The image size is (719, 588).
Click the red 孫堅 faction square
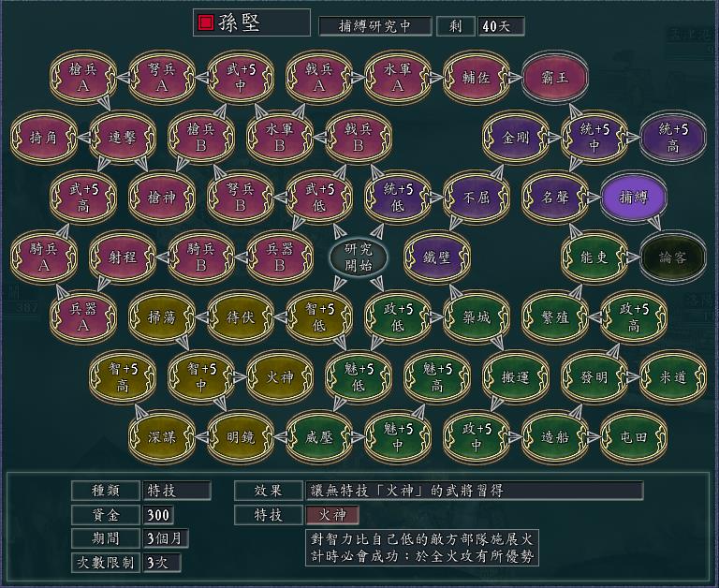pos(205,22)
